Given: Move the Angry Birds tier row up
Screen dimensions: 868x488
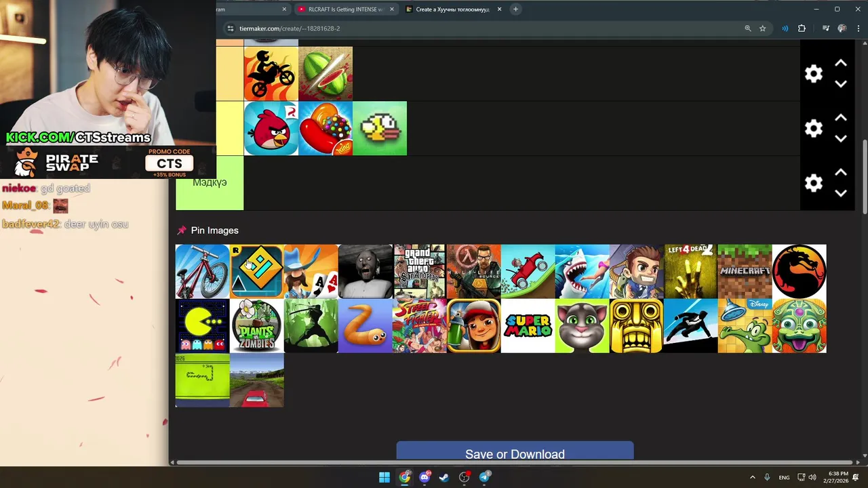Looking at the screenshot, I should point(841,118).
